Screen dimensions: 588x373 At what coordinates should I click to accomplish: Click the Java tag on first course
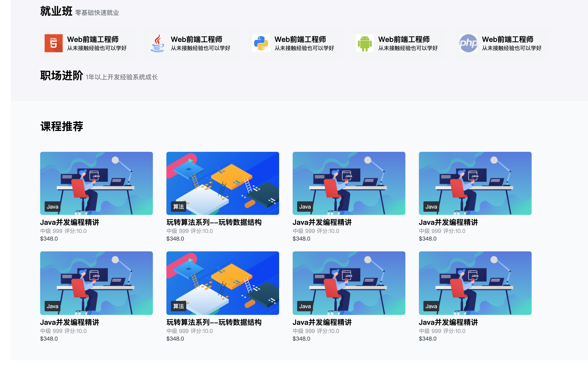(53, 207)
